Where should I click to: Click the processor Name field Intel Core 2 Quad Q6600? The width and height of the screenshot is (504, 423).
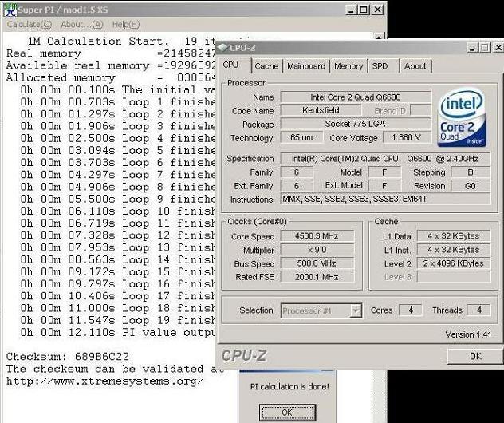pos(356,97)
